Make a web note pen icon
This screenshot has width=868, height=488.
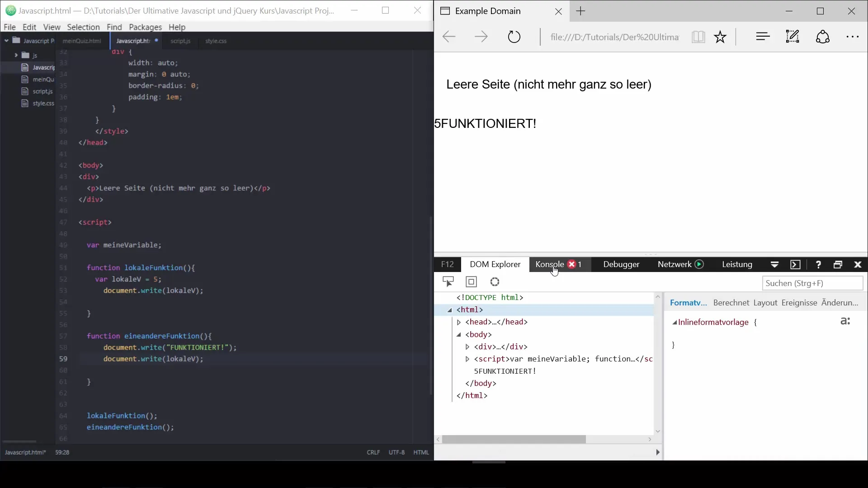pos(793,37)
